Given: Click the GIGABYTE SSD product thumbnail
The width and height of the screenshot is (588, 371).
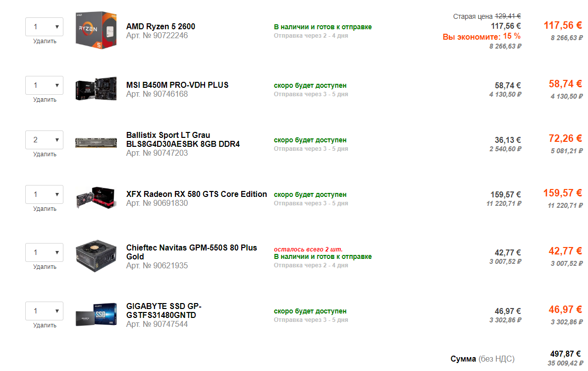Looking at the screenshot, I should click(96, 315).
